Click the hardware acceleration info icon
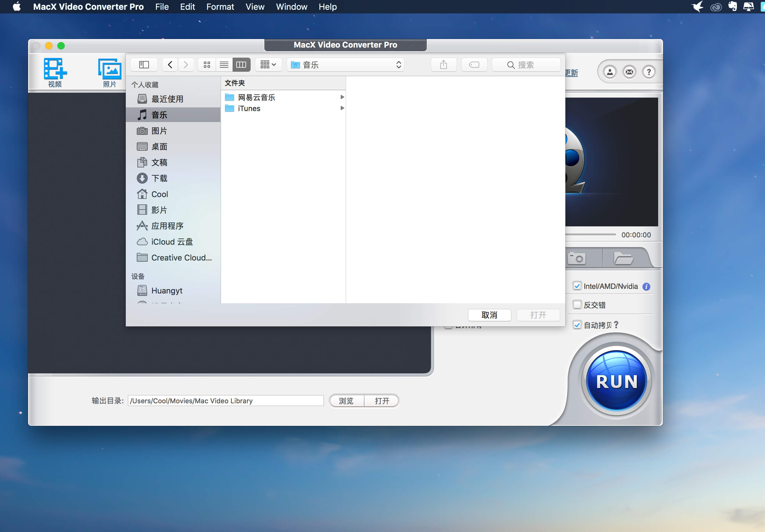The height and width of the screenshot is (532, 765). [x=646, y=287]
